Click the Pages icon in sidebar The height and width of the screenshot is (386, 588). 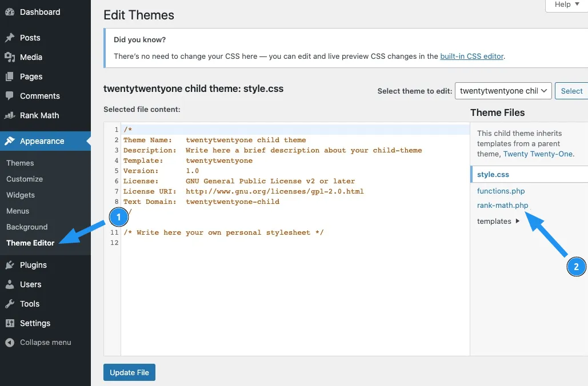pos(10,77)
